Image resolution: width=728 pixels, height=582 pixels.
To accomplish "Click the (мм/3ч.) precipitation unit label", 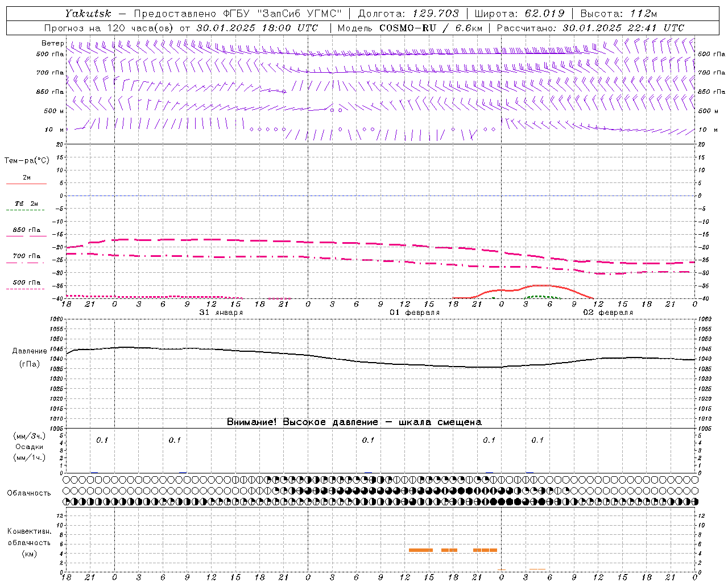I will (x=29, y=436).
